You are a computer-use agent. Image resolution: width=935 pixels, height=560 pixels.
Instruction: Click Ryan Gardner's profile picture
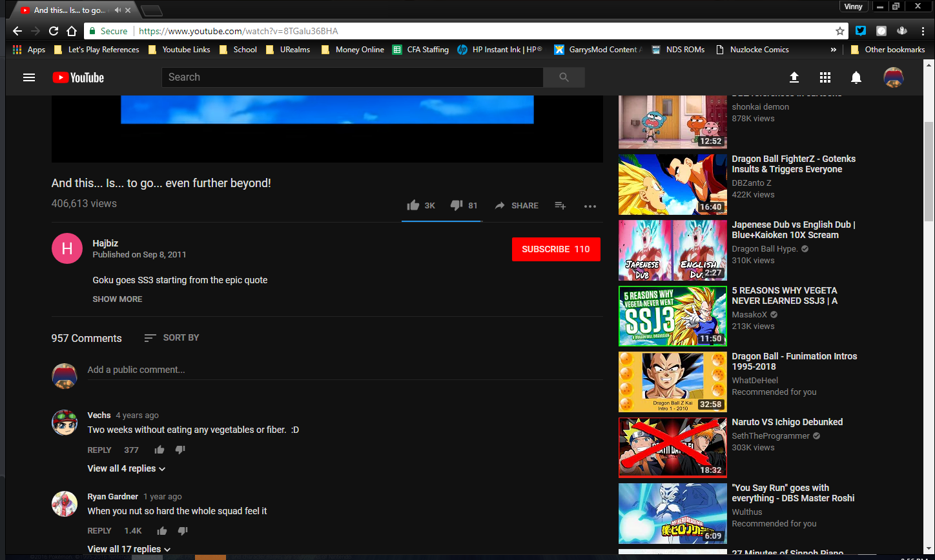tap(65, 503)
